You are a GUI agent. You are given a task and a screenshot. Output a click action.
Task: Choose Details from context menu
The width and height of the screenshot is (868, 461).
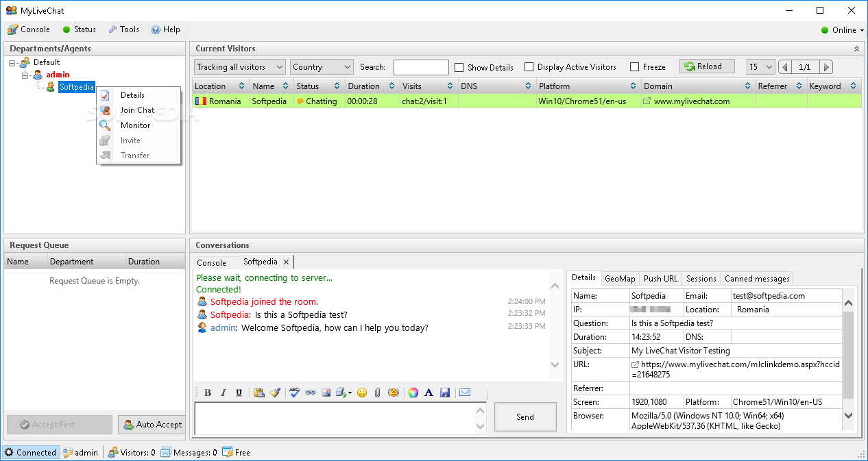point(138,95)
